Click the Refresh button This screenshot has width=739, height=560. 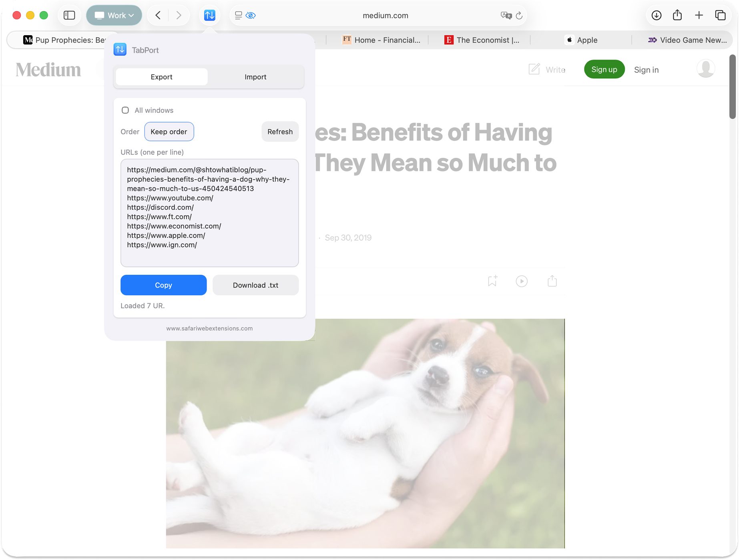click(280, 132)
